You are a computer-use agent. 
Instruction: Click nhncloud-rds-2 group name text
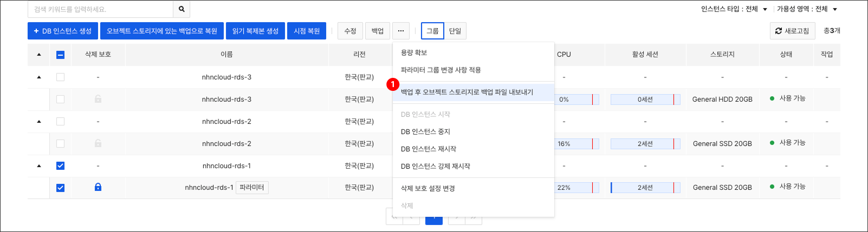click(226, 122)
